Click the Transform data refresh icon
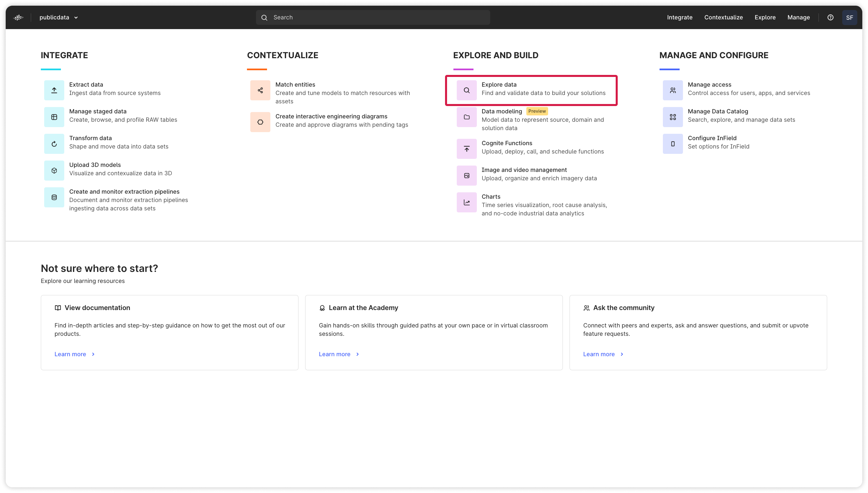 54,143
